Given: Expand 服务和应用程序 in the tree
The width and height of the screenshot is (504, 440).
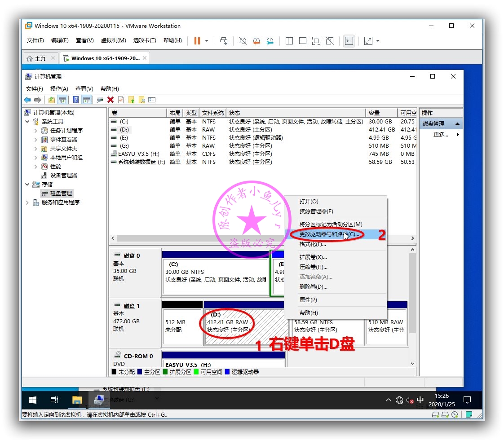Looking at the screenshot, I should [x=27, y=202].
